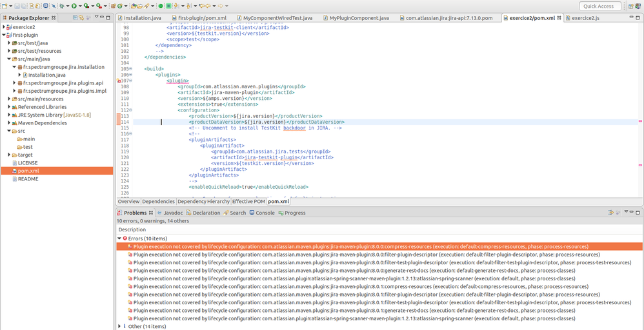
Task: Click error marker on line 107 gutter
Action: coord(119,81)
